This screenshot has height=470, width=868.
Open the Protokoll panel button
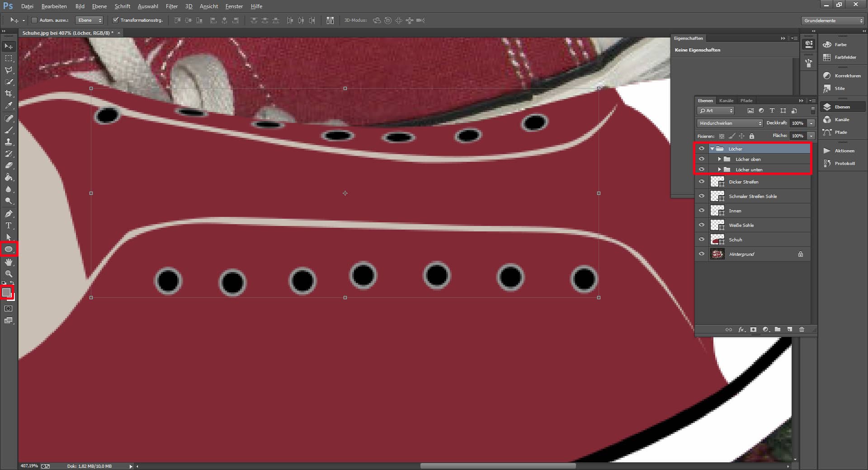pos(841,164)
